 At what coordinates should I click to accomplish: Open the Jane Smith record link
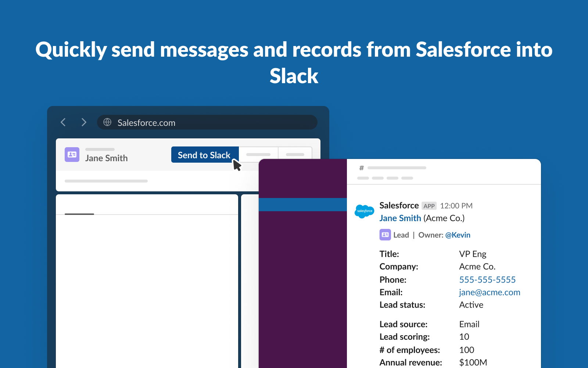tap(400, 218)
